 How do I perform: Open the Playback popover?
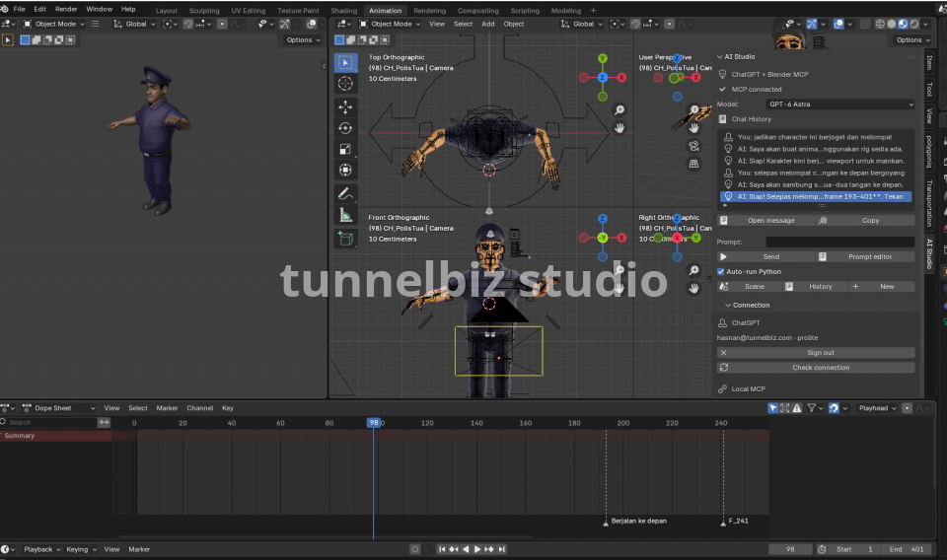(x=41, y=550)
